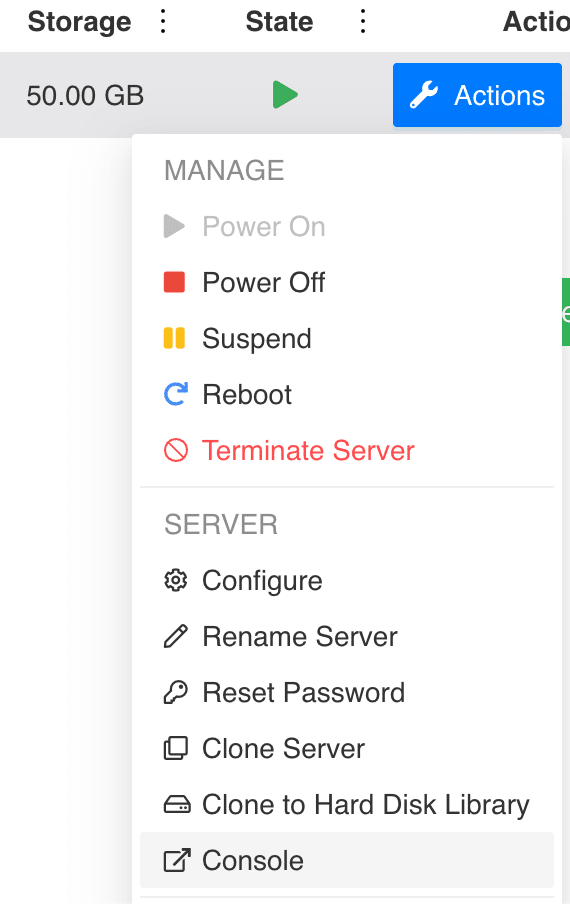The image size is (570, 904).
Task: Click the red Power Off square icon
Action: (x=174, y=282)
